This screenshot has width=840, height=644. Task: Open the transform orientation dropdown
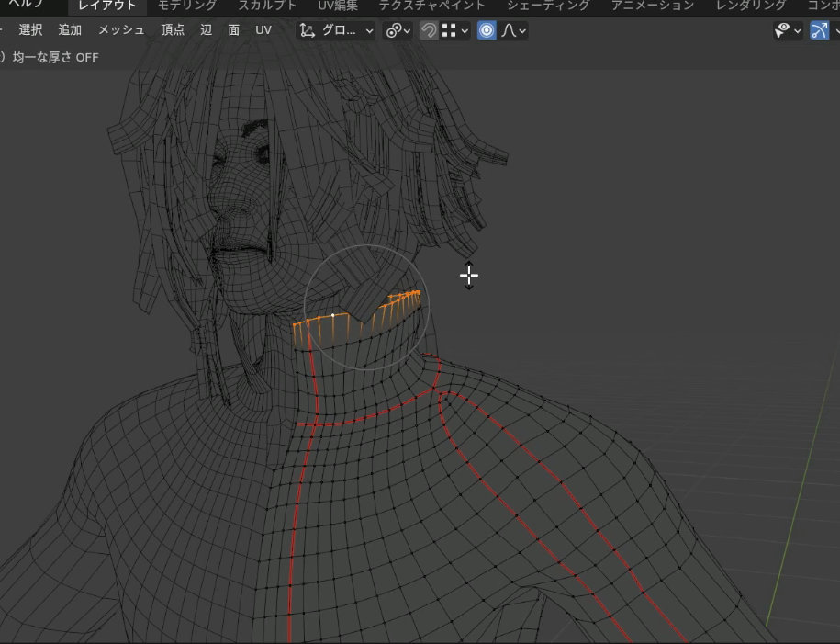pyautogui.click(x=337, y=30)
